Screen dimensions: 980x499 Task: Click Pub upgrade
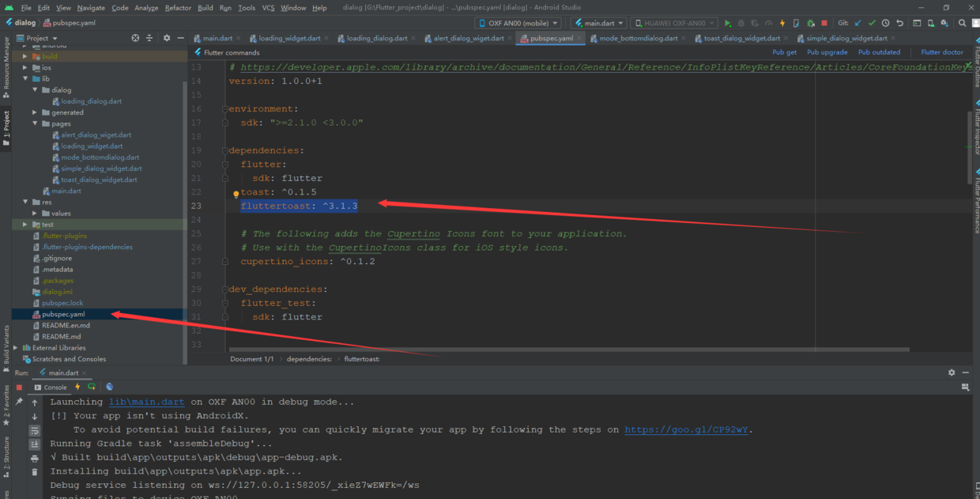(827, 52)
